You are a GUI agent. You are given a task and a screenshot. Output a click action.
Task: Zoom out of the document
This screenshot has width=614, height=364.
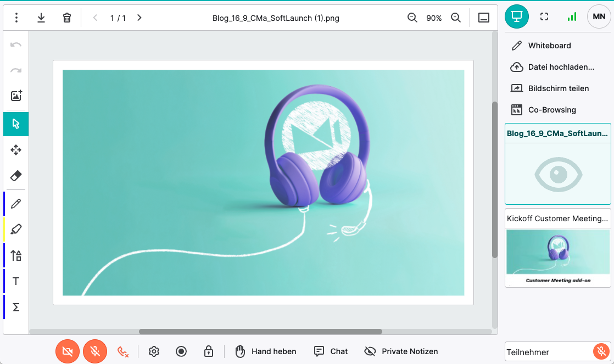click(x=412, y=18)
